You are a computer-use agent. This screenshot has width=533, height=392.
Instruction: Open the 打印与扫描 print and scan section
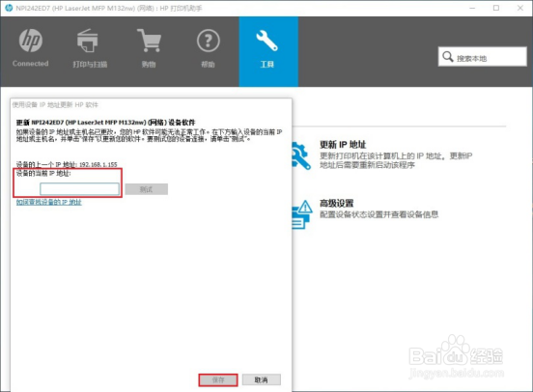click(x=90, y=48)
